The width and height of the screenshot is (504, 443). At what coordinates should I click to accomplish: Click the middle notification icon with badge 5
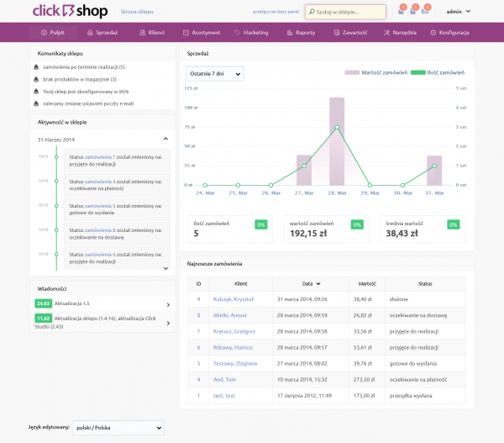click(x=413, y=12)
